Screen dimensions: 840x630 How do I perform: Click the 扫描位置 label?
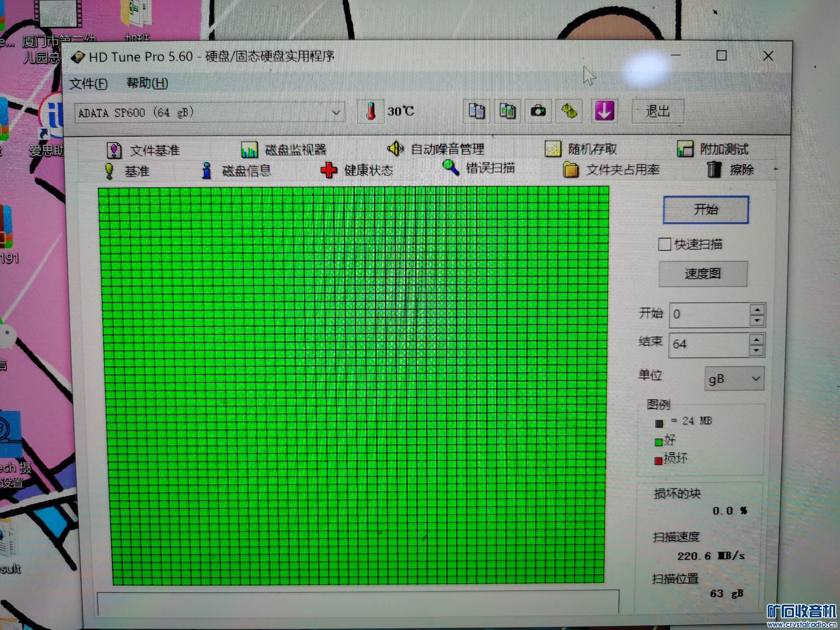675,579
